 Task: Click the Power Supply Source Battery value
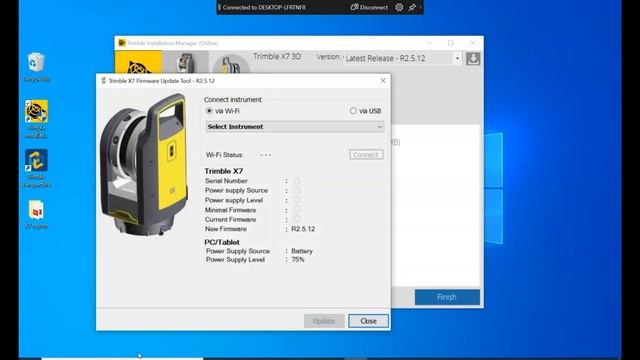(x=302, y=251)
